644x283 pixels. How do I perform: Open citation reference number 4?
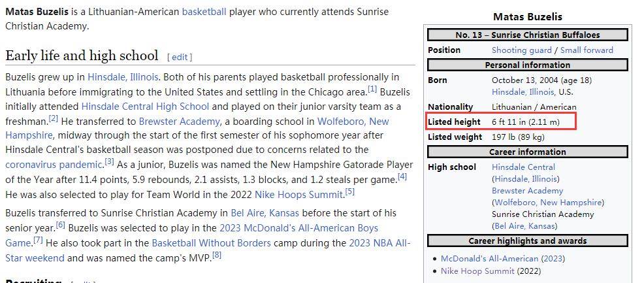[402, 177]
